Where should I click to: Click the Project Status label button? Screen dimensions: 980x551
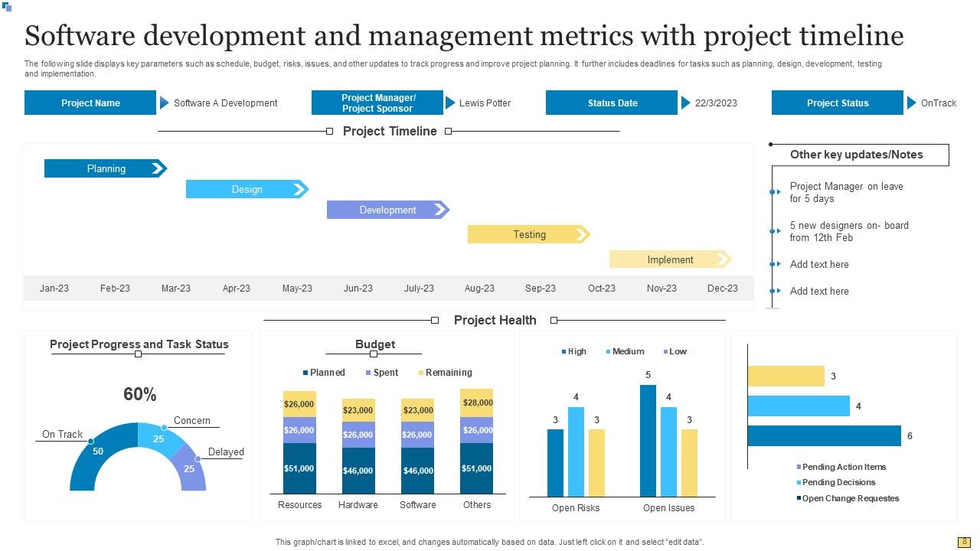[x=838, y=103]
